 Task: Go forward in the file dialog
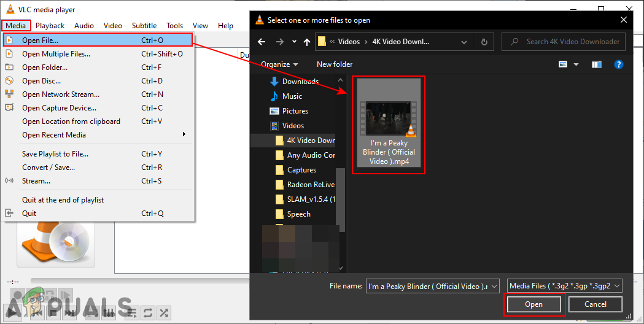pyautogui.click(x=280, y=42)
